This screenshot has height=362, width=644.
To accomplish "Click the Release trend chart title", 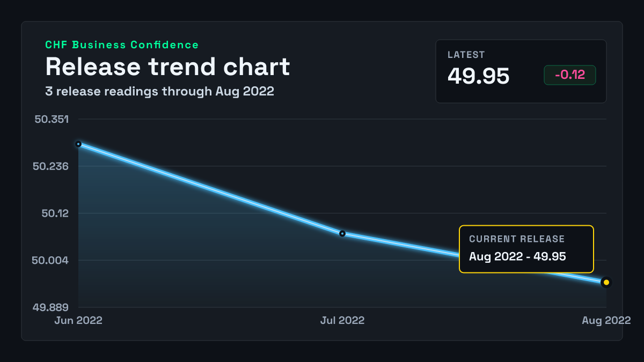I will pos(167,67).
